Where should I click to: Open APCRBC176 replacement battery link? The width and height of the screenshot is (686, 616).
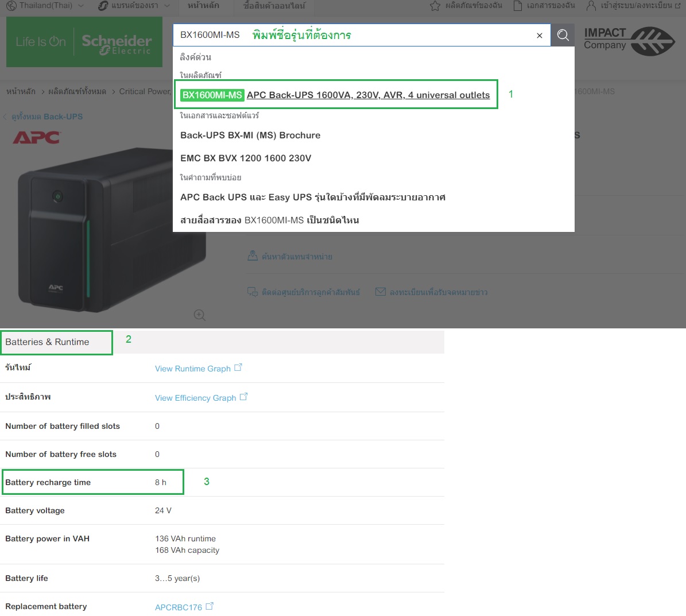pyautogui.click(x=179, y=607)
